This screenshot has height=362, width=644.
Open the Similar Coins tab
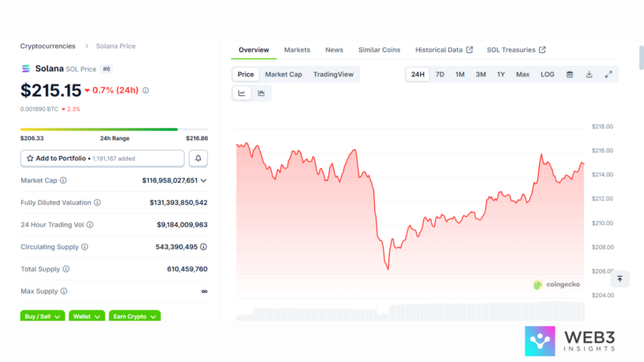click(379, 50)
